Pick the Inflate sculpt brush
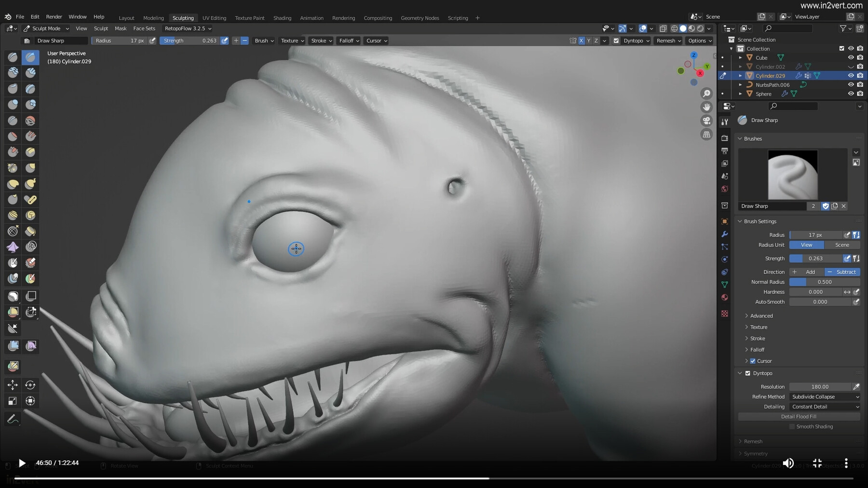The image size is (868, 488). (x=13, y=105)
